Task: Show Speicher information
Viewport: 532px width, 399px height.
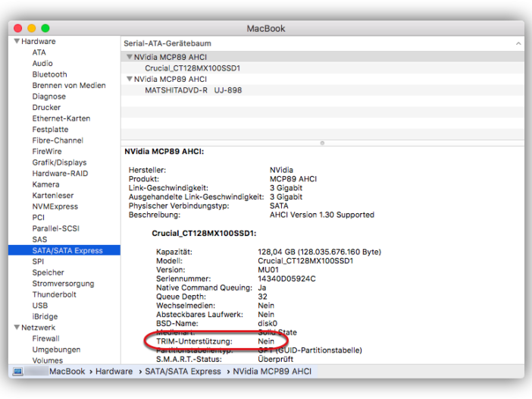Action: (x=49, y=272)
